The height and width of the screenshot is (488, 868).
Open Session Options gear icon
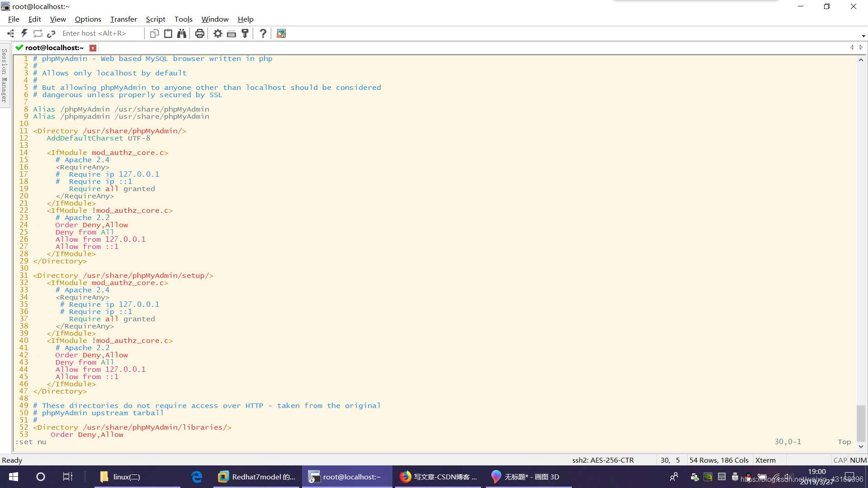point(218,33)
